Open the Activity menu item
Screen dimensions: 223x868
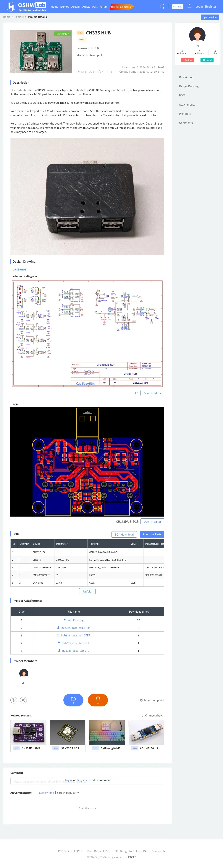(x=76, y=6)
